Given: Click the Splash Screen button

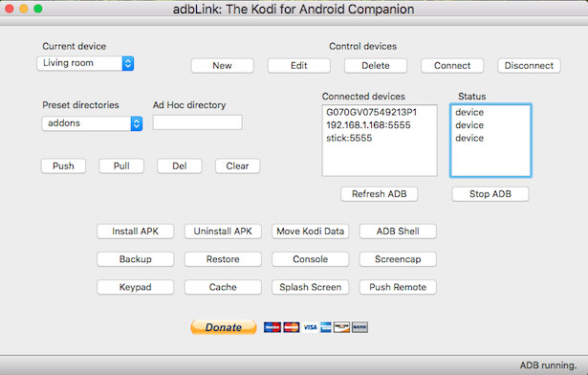Looking at the screenshot, I should point(310,287).
